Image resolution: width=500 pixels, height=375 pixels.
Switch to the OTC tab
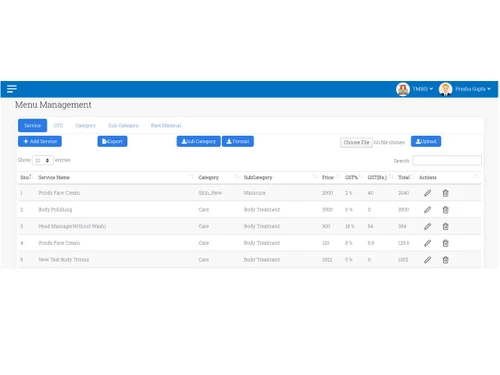(58, 125)
